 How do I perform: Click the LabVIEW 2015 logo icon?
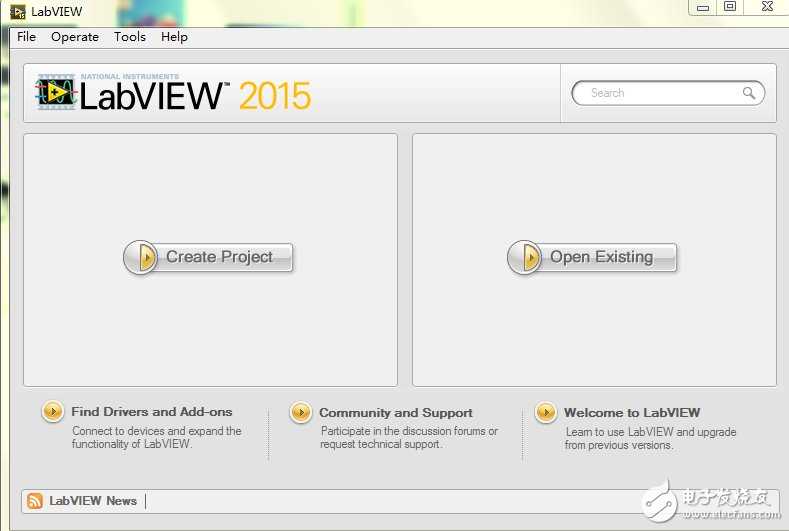(56, 92)
